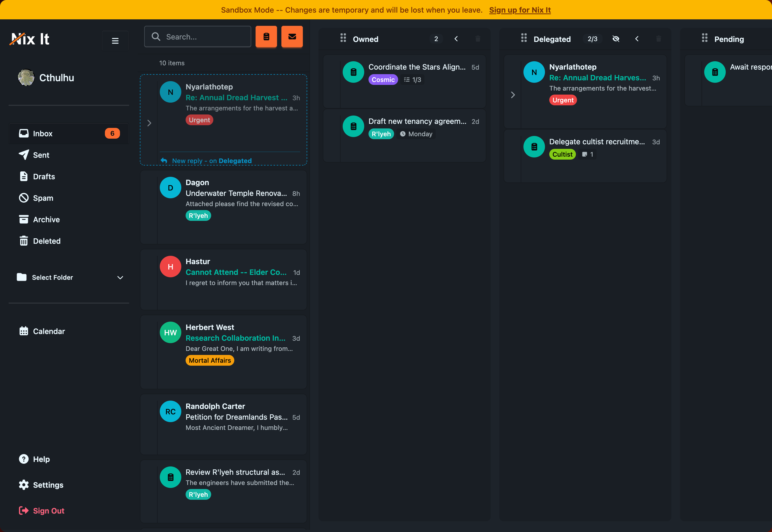The image size is (772, 532).
Task: Click the hamburger menu next to Nix It logo
Action: point(115,41)
